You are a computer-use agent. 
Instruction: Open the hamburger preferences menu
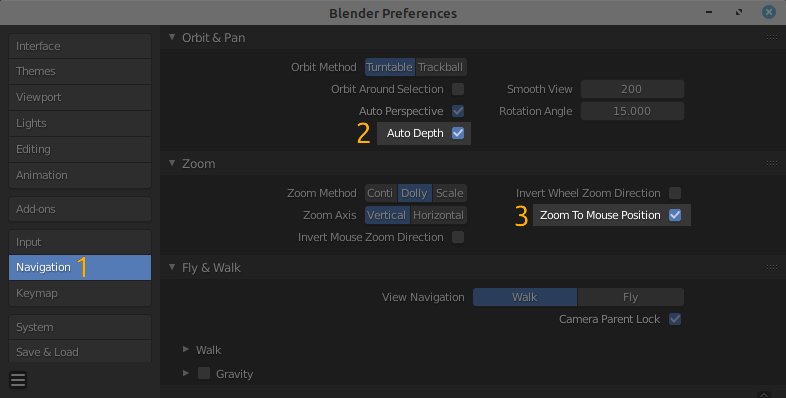click(x=18, y=380)
